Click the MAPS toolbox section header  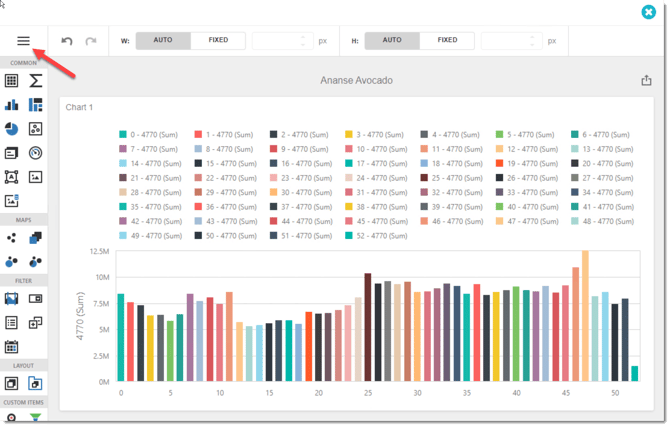(24, 220)
